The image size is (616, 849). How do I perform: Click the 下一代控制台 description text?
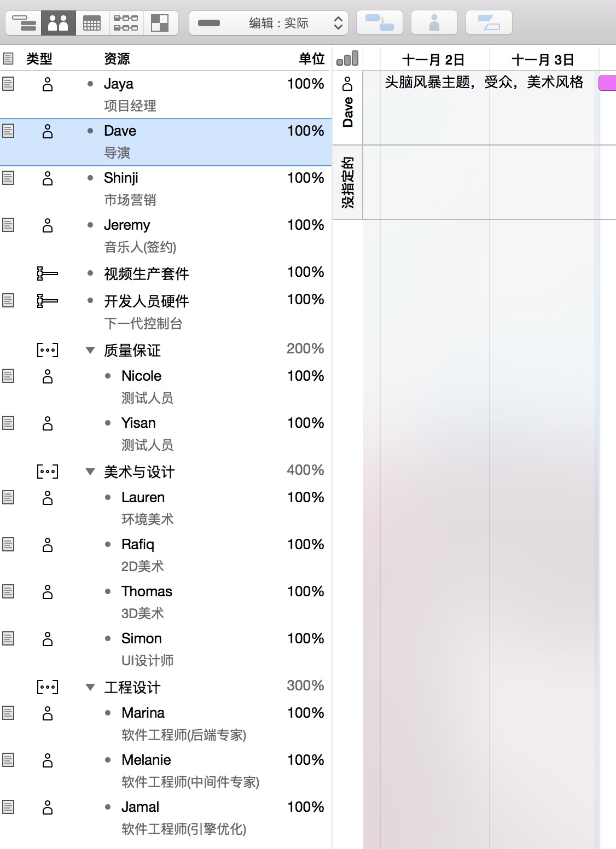click(x=143, y=323)
